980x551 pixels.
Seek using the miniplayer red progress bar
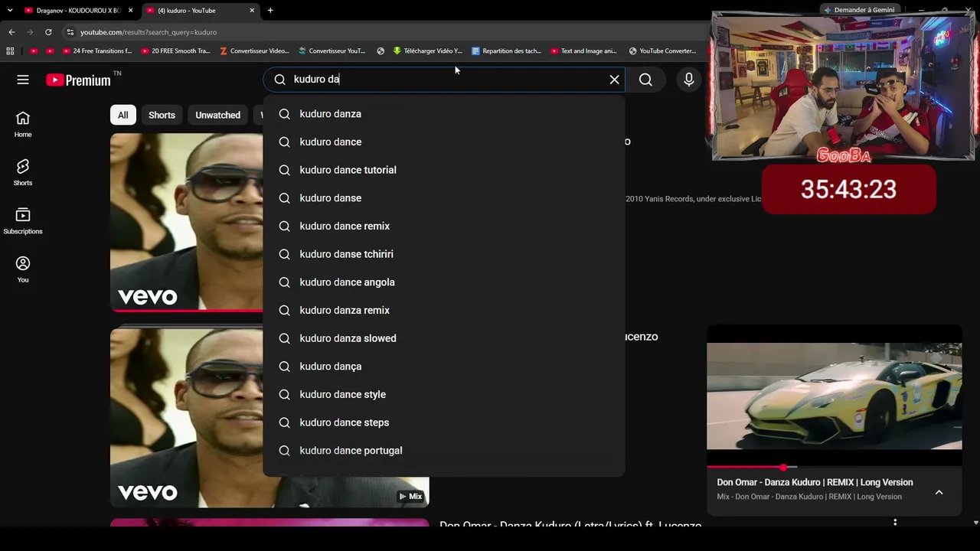pyautogui.click(x=835, y=467)
